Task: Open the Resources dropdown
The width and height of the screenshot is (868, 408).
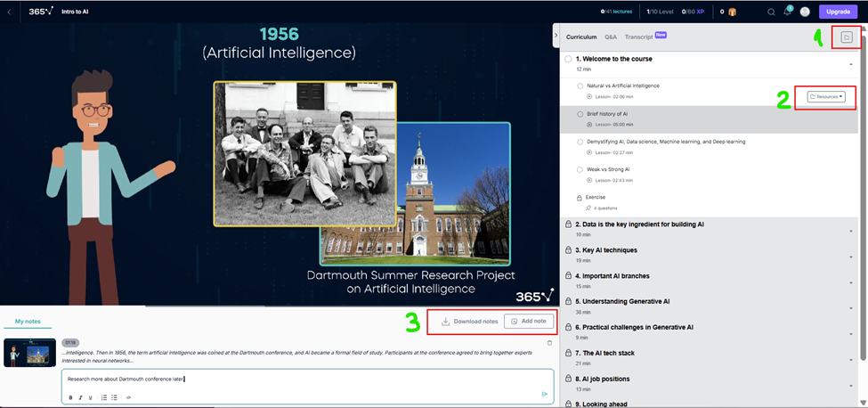Action: coord(826,96)
